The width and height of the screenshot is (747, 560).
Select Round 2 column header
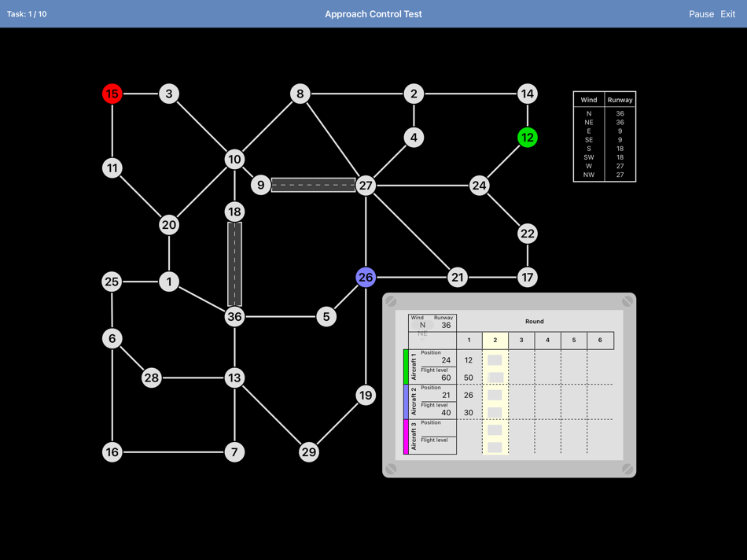pyautogui.click(x=495, y=341)
